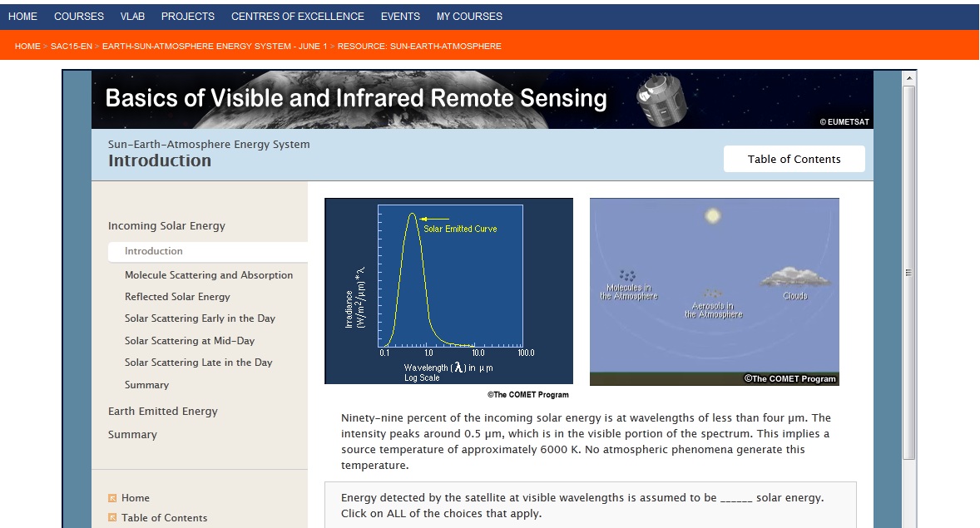
Task: Open Earth-Sun-Atmosphere Energy System breadcrumb
Action: (x=215, y=47)
